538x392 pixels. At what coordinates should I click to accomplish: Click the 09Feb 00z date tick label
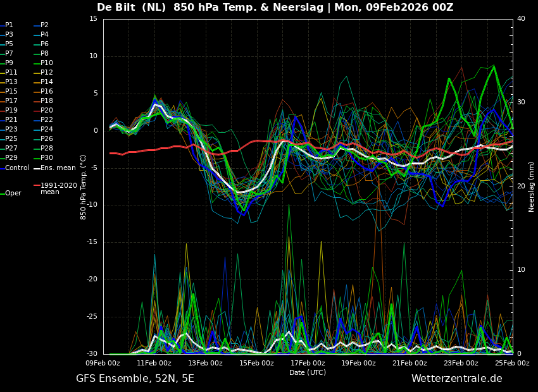[x=103, y=364]
